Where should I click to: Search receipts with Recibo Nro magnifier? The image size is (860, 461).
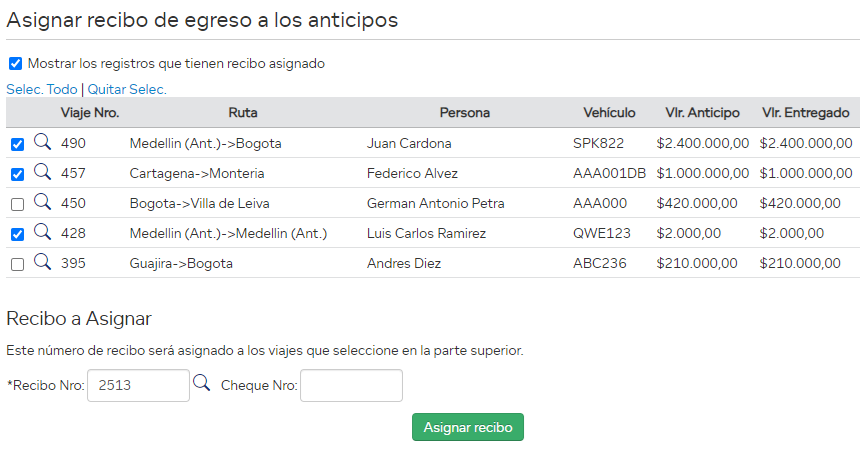[x=201, y=383]
